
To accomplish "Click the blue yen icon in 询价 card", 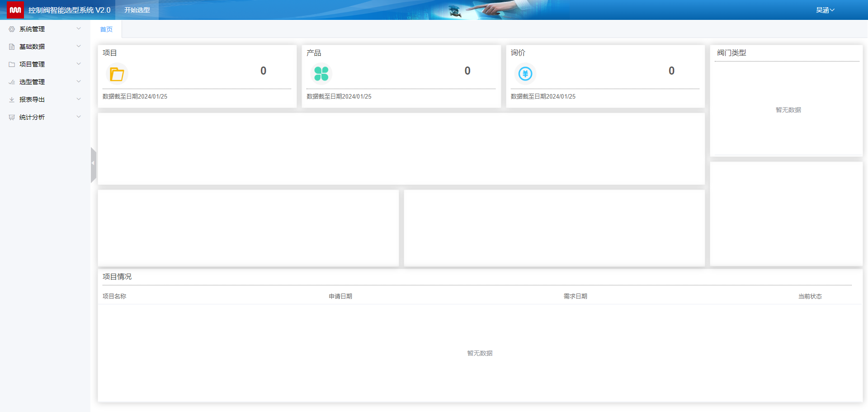I will point(525,74).
